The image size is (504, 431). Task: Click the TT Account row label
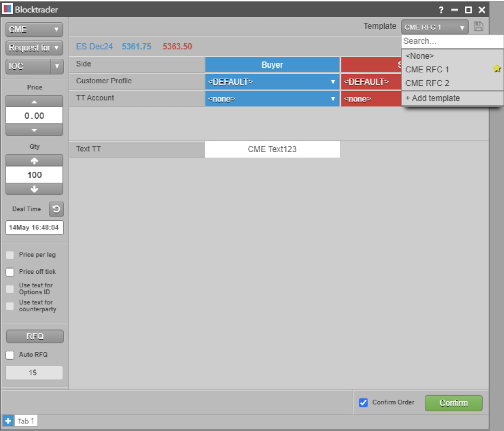tap(95, 98)
